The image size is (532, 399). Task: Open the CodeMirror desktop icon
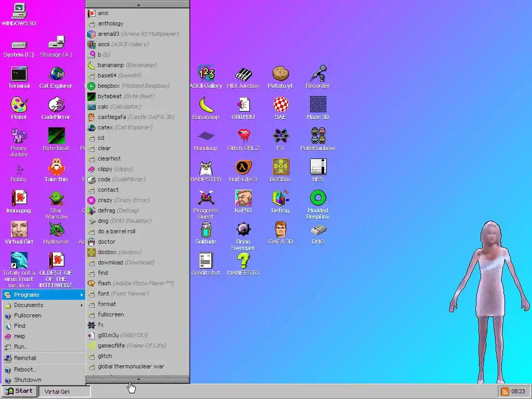coord(56,109)
